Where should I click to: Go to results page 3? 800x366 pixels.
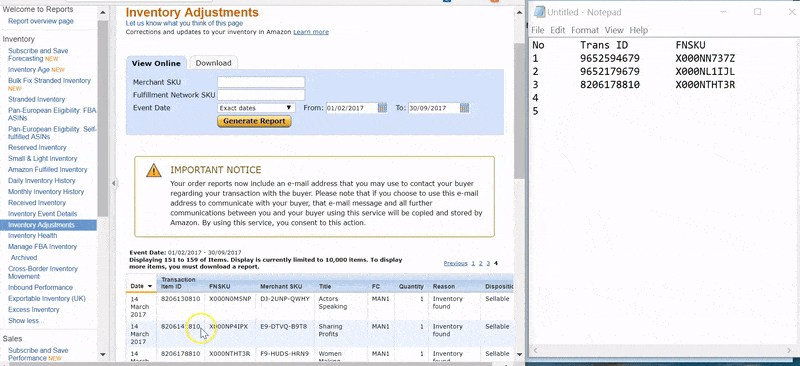488,263
